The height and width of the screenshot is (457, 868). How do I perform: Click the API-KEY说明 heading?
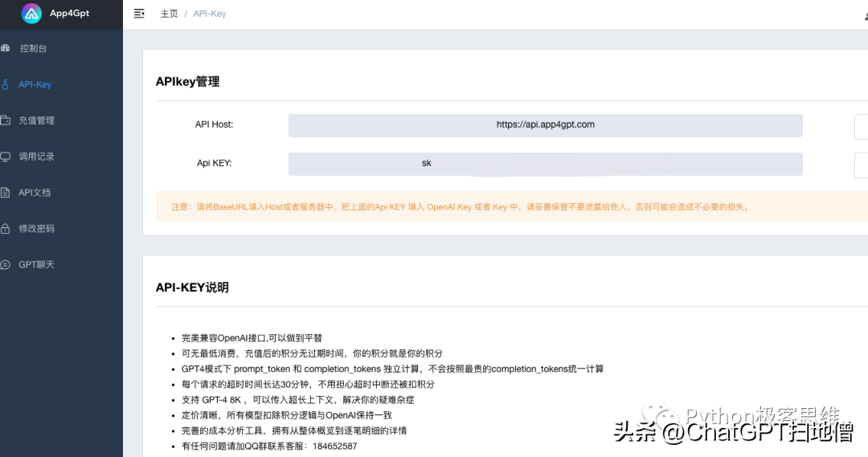[x=192, y=288]
